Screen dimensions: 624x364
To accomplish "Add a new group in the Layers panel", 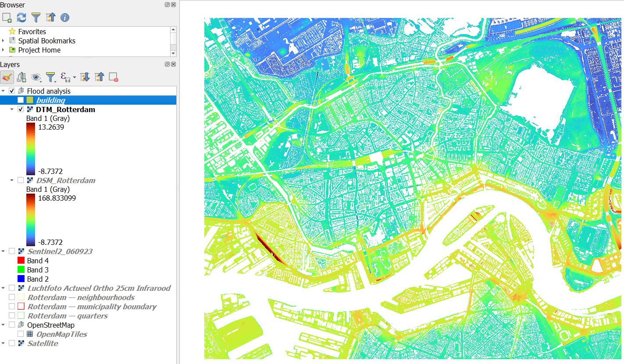I will pyautogui.click(x=21, y=77).
